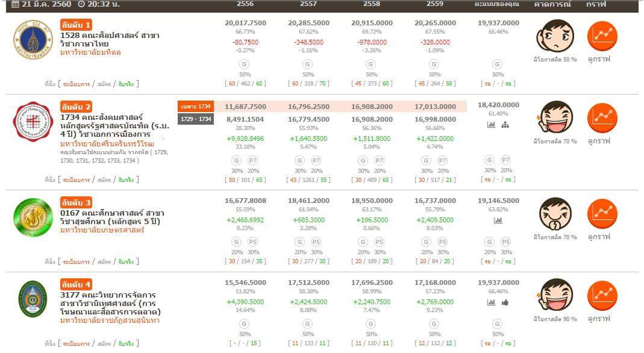Viewport: 644px width, 353px height.
Task: Click the 'อันดับ 2' rank badge
Action: (76, 107)
